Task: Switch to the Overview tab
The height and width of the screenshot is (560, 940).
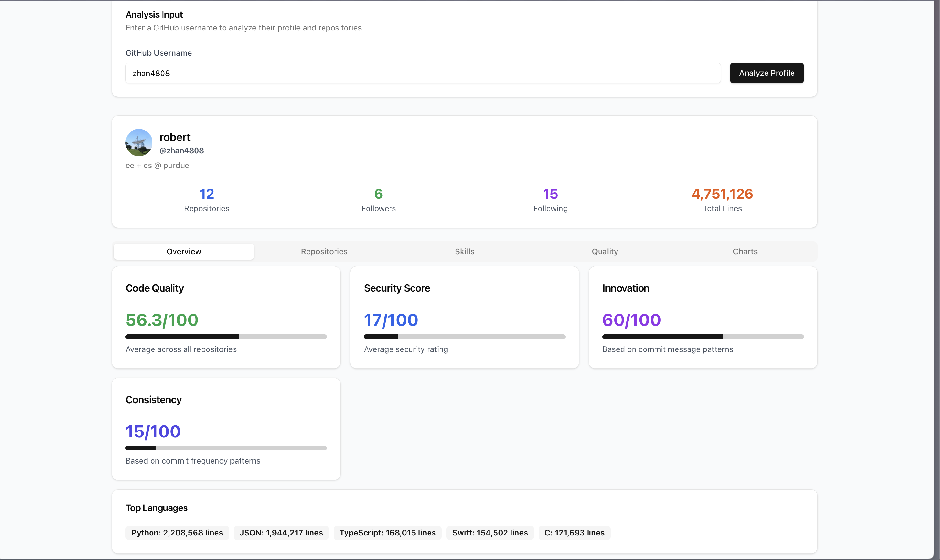Action: point(184,251)
